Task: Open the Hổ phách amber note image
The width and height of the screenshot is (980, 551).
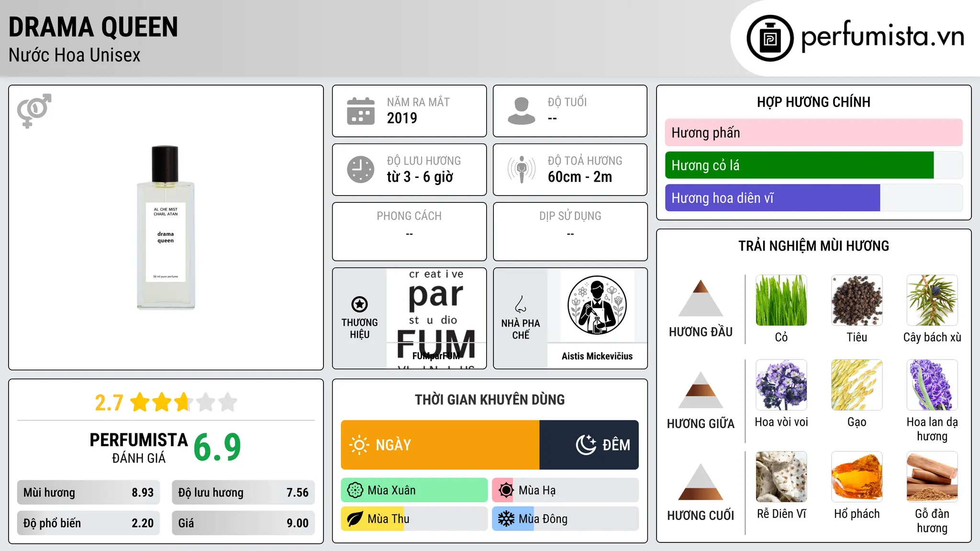Action: tap(857, 477)
